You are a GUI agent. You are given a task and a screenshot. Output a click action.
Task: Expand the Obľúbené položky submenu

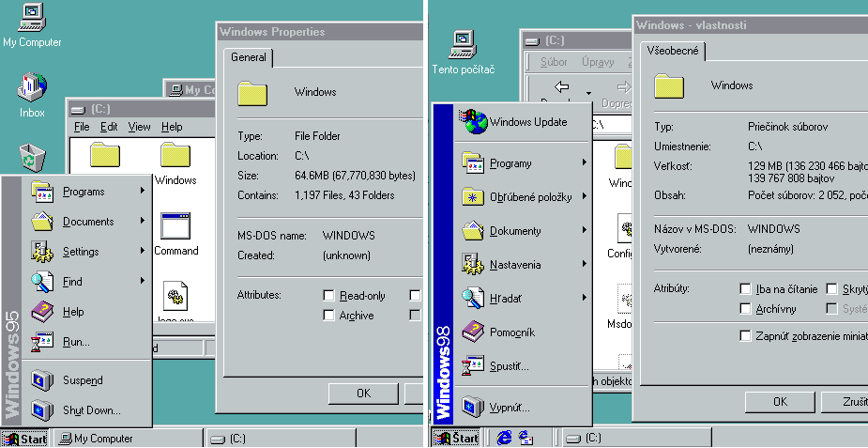click(530, 197)
